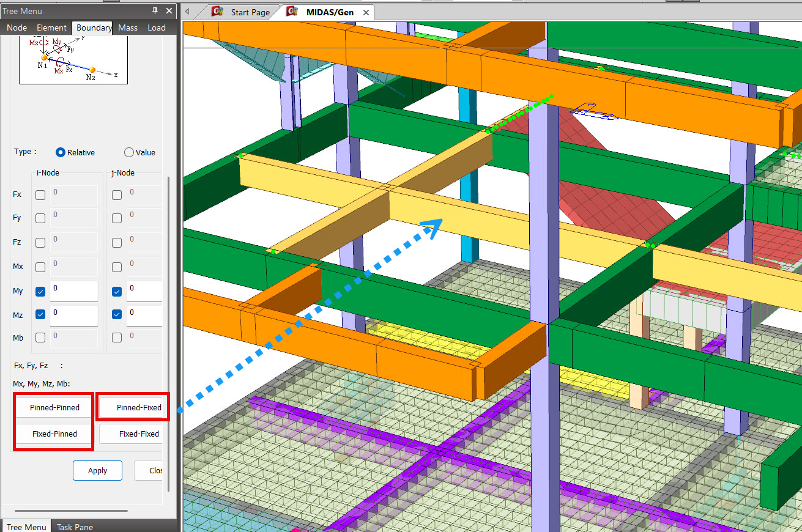The image size is (802, 532).
Task: Uncheck the i-Node My checkbox
Action: (x=40, y=292)
